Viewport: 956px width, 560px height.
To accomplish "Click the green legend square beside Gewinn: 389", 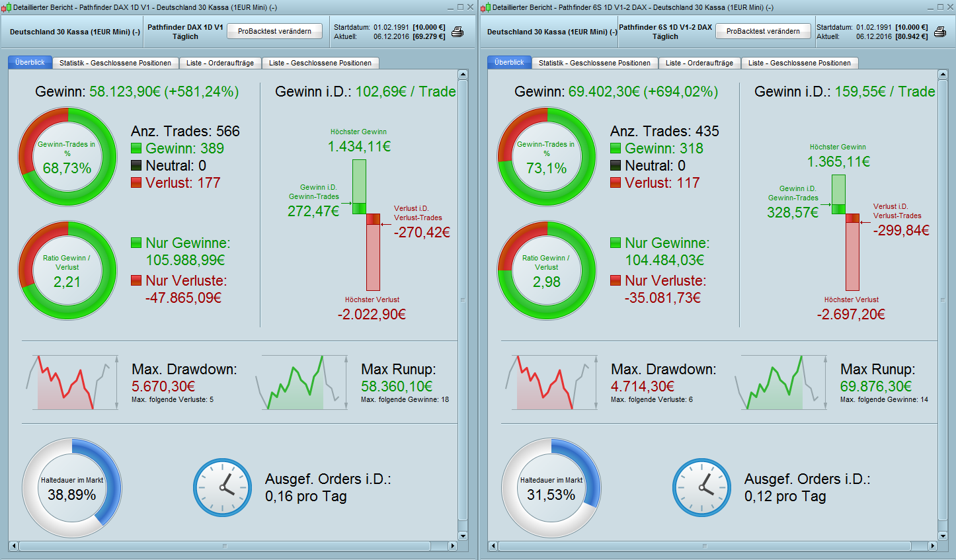I will click(136, 149).
